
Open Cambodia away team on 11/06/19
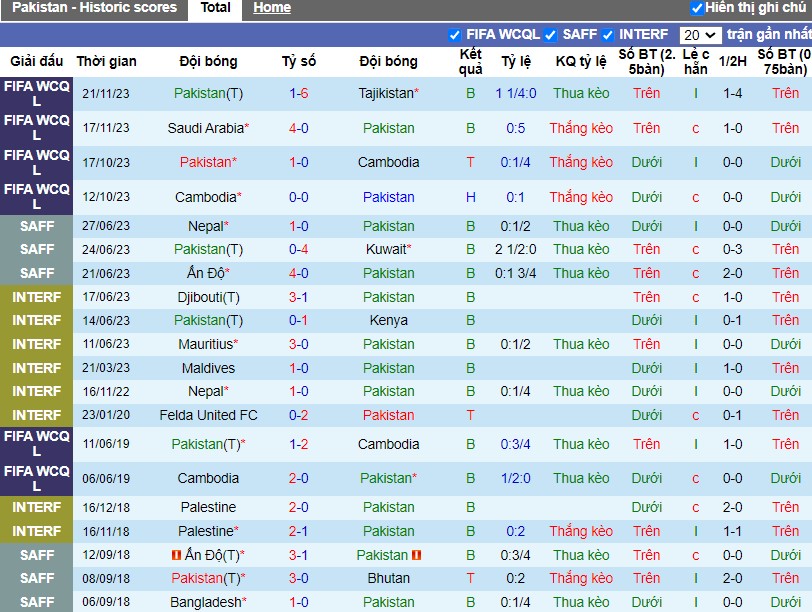388,444
